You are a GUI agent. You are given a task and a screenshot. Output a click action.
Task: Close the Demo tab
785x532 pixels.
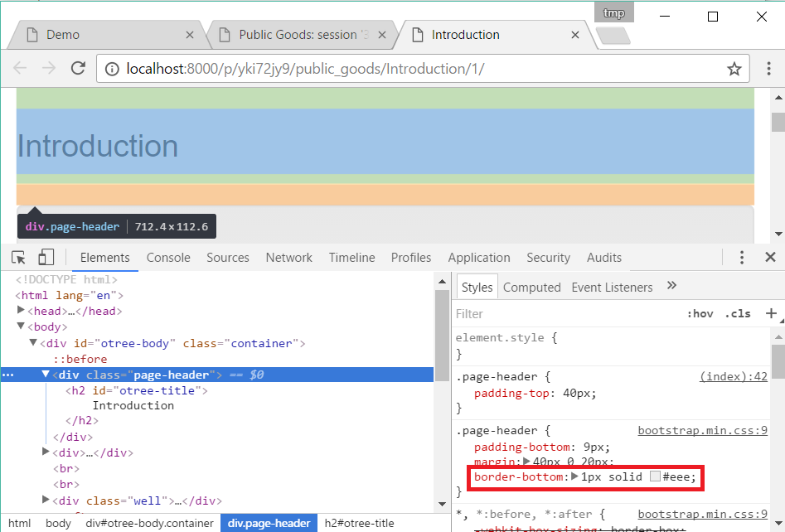click(x=190, y=35)
